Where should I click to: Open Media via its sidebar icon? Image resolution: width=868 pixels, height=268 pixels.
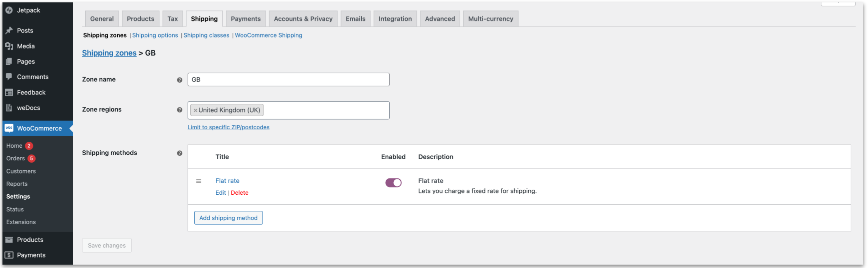[x=9, y=46]
